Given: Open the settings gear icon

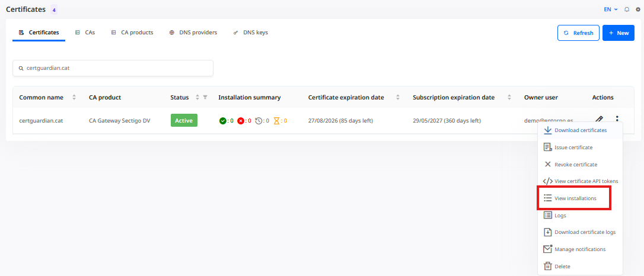Looking at the screenshot, I should pos(638,9).
